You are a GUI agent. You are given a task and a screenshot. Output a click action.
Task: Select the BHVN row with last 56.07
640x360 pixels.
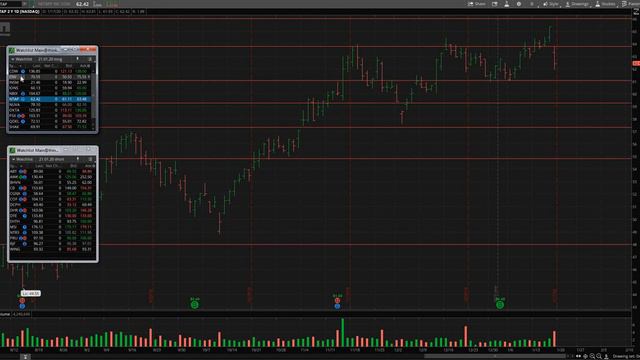52,182
